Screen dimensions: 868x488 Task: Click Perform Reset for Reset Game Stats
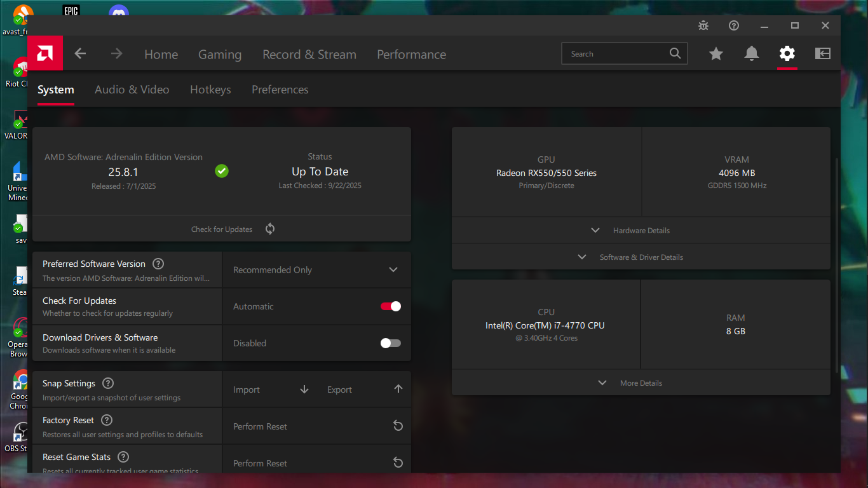[261, 463]
